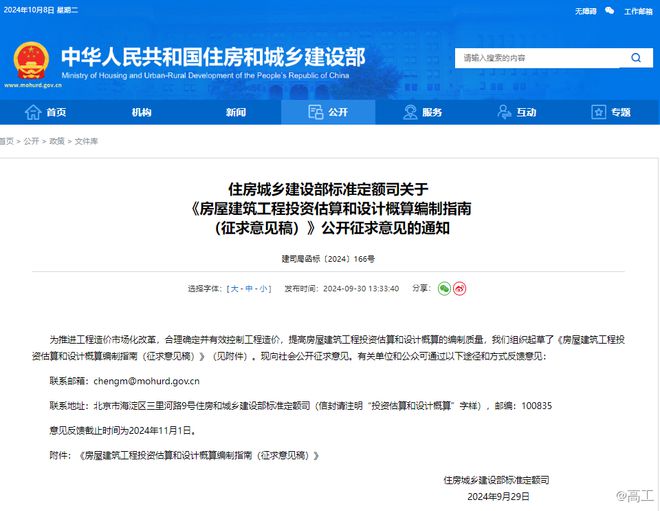Click the date 2024年10月8日 星期二
The height and width of the screenshot is (511, 660).
41,10
